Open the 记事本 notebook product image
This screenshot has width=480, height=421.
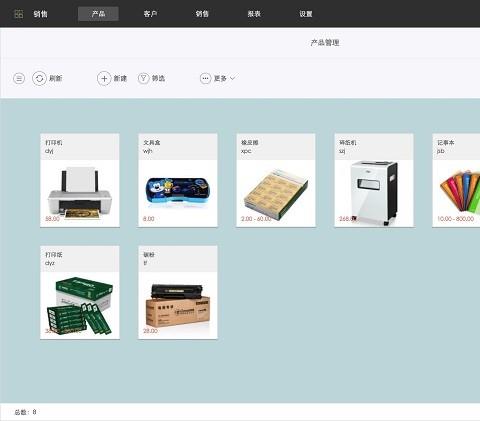click(460, 192)
